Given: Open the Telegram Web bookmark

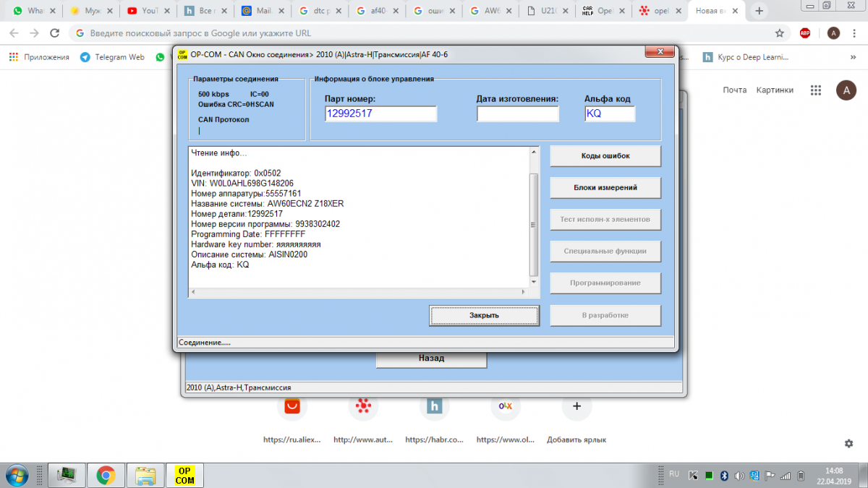Looking at the screenshot, I should (x=112, y=57).
